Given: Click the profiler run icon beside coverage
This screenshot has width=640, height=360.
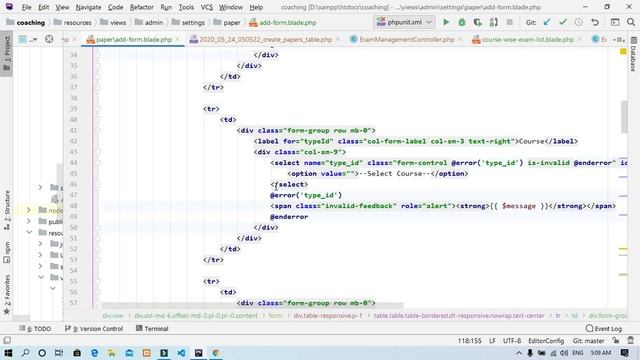Looking at the screenshot, I should coord(493,22).
